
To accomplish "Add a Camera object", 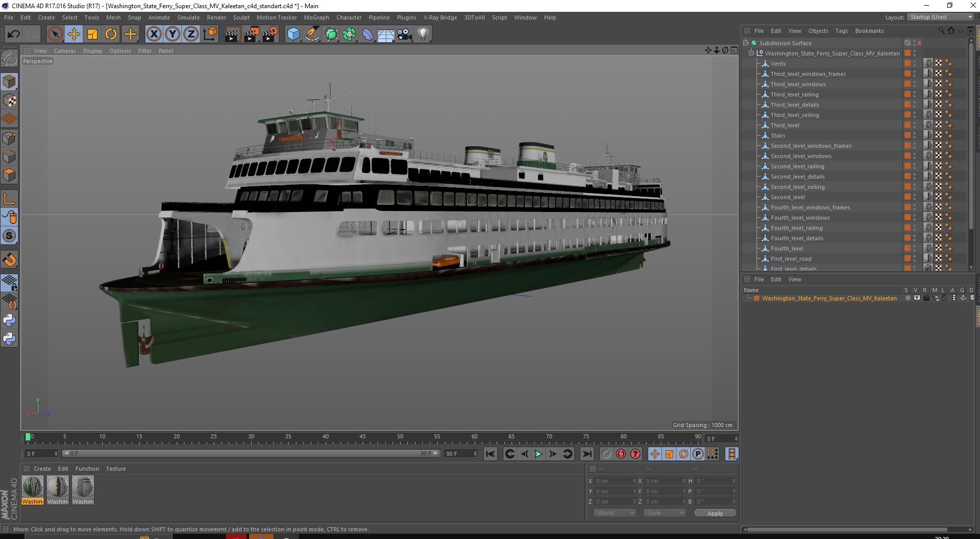I will [405, 34].
